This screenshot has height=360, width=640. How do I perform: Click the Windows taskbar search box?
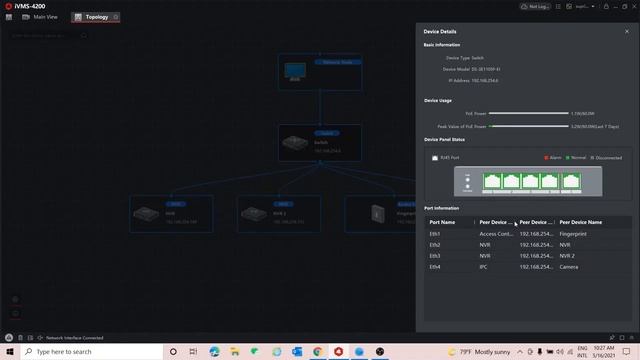click(x=92, y=351)
